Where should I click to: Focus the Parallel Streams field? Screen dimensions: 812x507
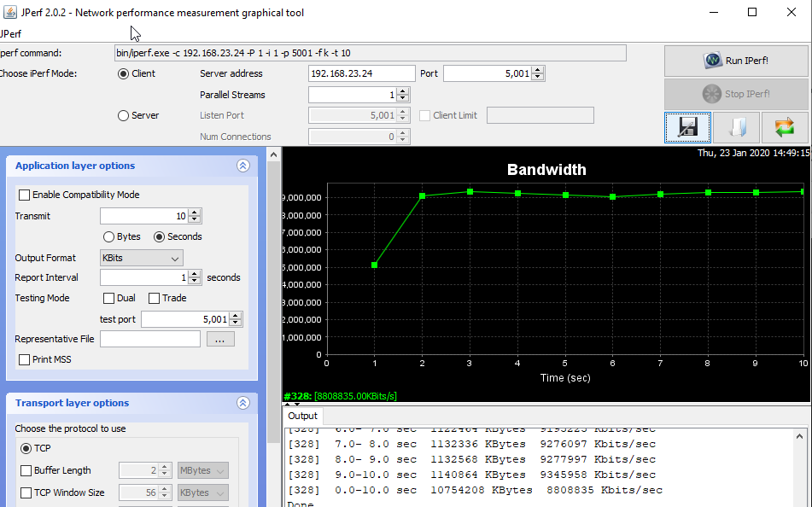pyautogui.click(x=353, y=95)
